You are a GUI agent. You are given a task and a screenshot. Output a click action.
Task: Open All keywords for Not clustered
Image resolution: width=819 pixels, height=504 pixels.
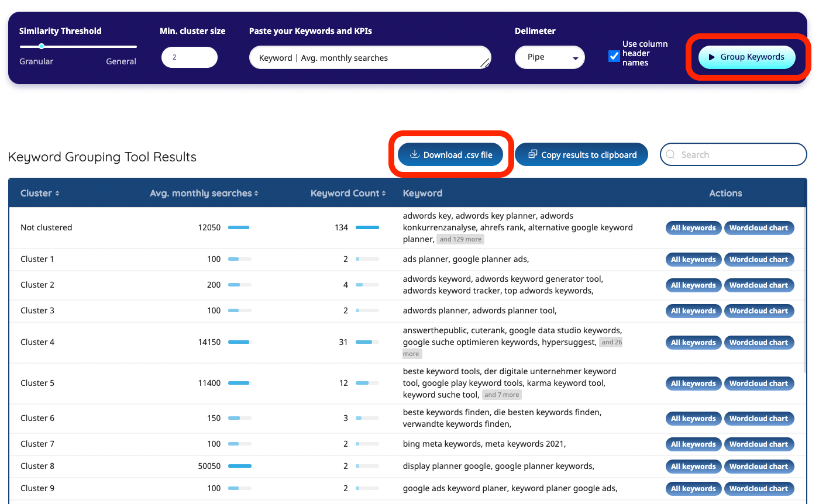point(693,228)
